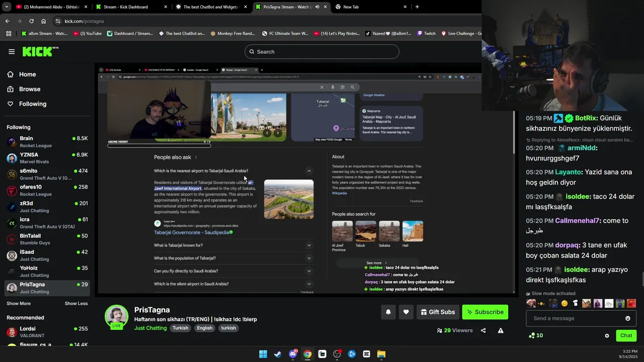Open the s6mito channel
Image resolution: width=644 pixels, height=362 pixels.
click(47, 174)
